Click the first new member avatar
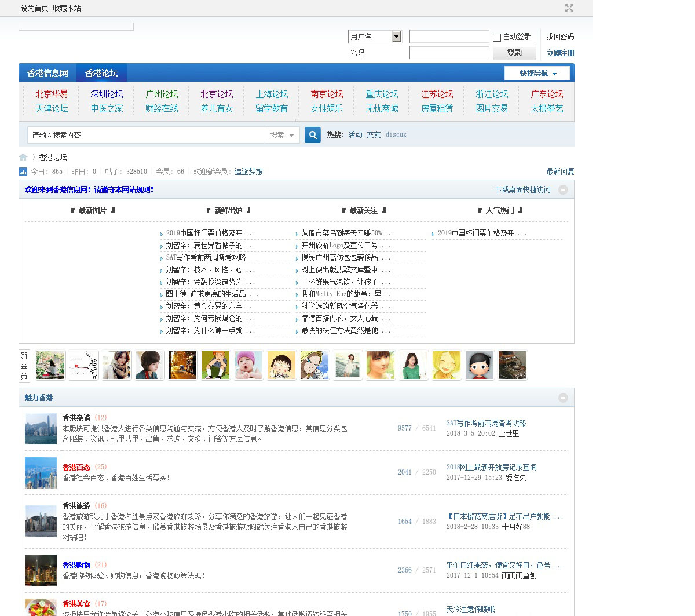 coord(50,365)
